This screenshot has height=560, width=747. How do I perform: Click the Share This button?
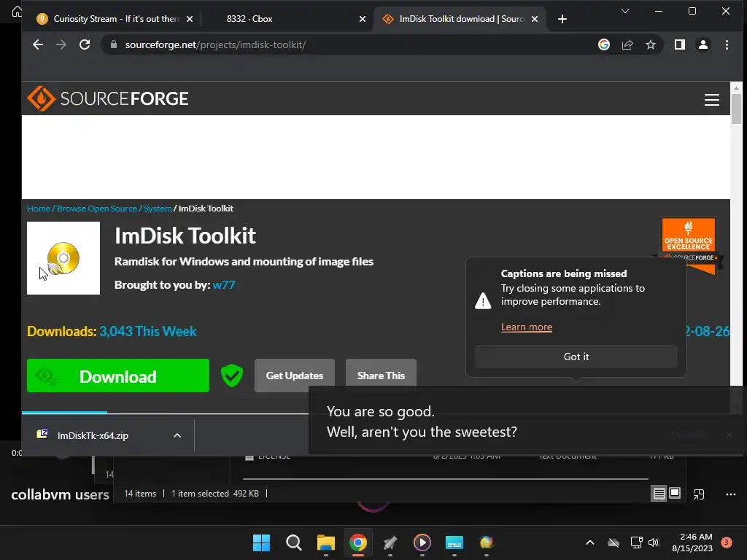[x=381, y=376]
